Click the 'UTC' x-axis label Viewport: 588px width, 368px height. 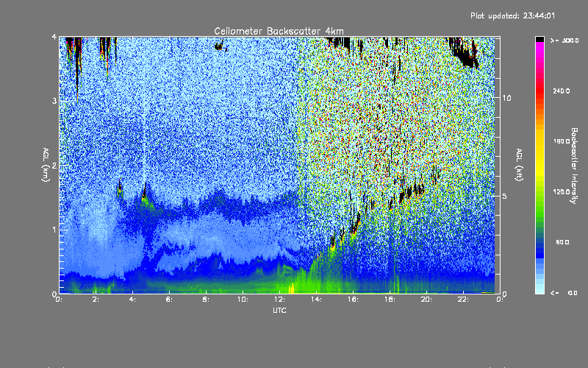[279, 311]
